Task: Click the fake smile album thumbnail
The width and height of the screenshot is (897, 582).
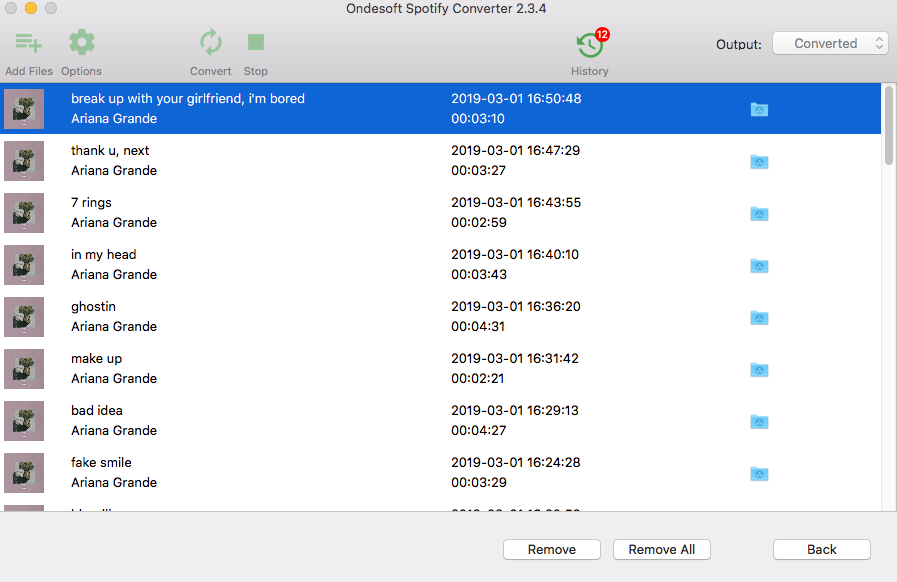Action: pos(24,473)
